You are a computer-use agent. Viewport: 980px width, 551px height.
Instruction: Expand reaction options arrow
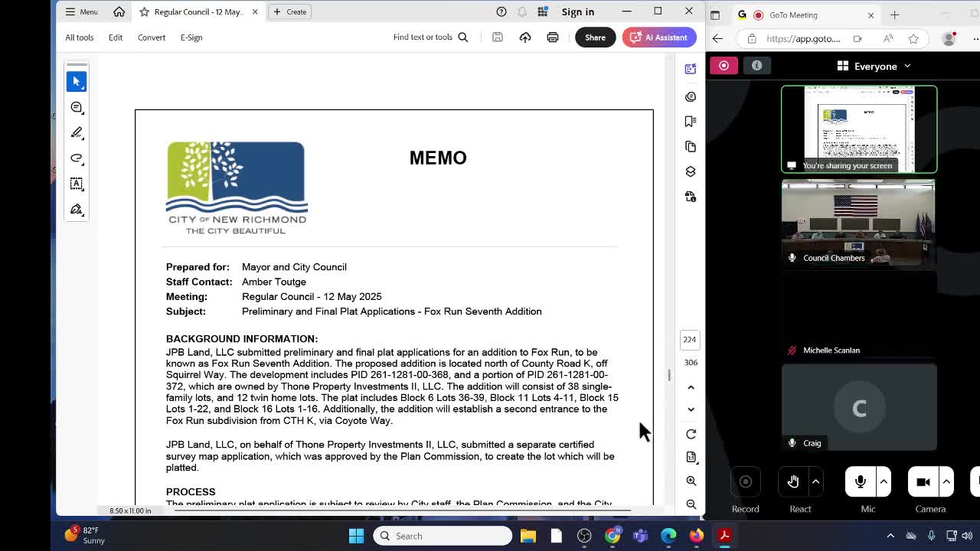coord(815,481)
